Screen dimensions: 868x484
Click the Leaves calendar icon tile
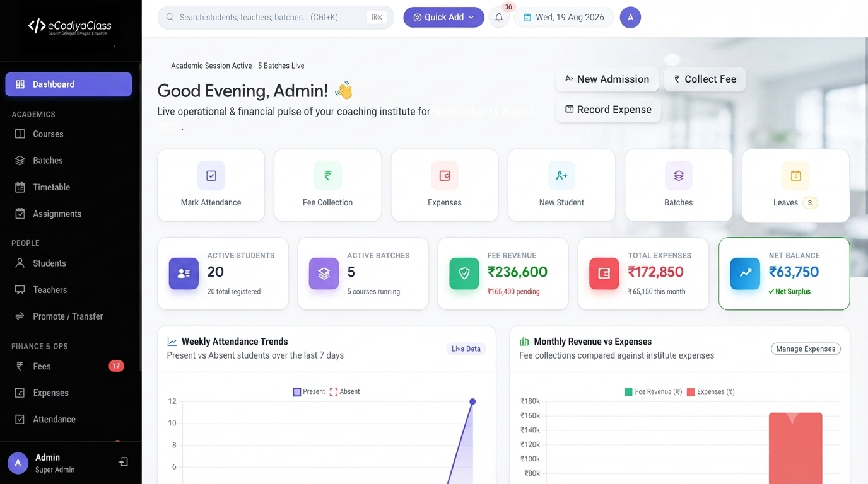(x=795, y=176)
